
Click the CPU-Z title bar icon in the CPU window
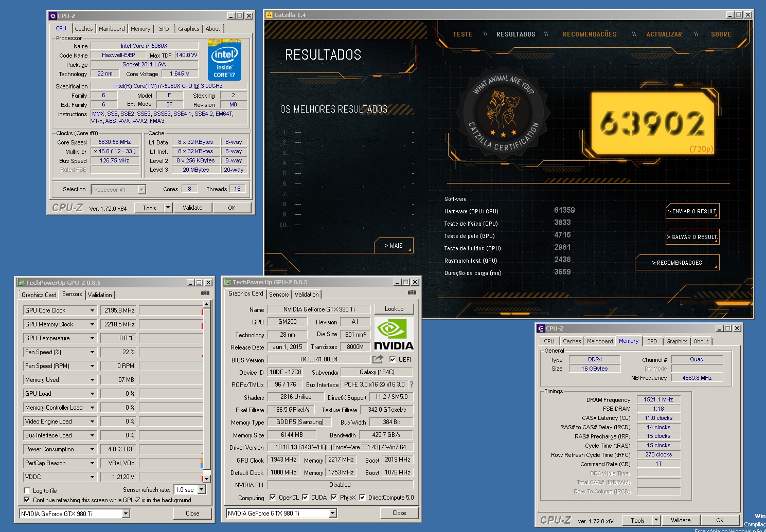[x=52, y=16]
